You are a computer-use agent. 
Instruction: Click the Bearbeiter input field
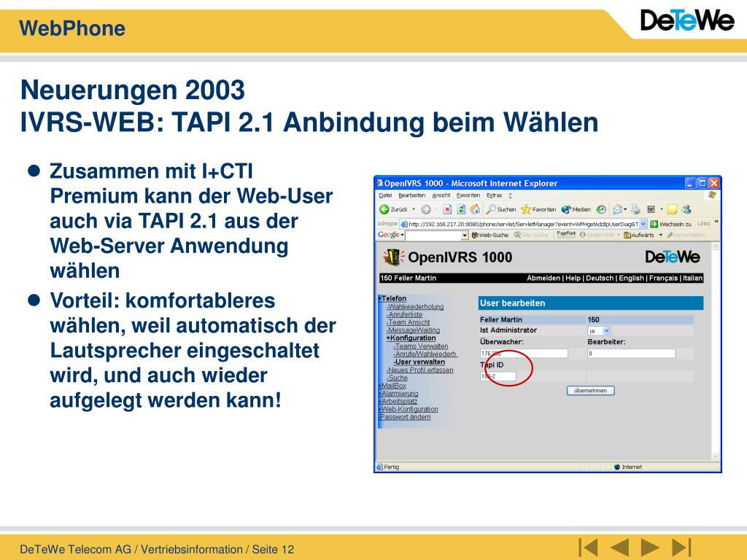coord(632,354)
